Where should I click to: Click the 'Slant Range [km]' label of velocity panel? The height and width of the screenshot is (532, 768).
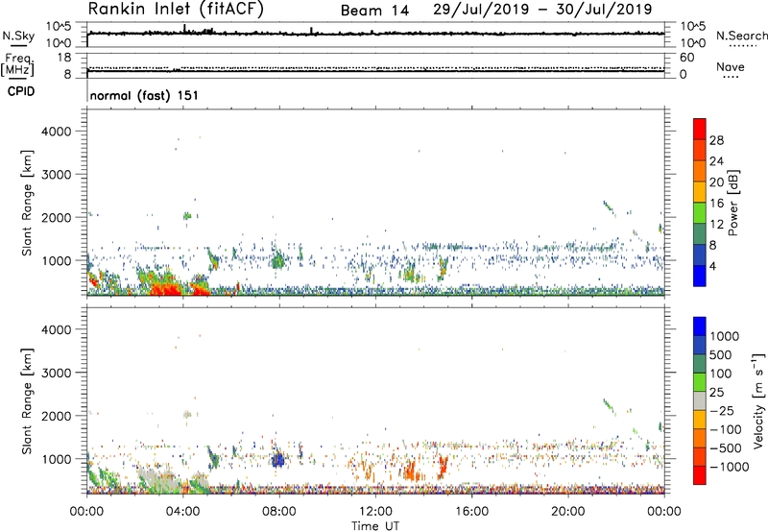(x=27, y=401)
